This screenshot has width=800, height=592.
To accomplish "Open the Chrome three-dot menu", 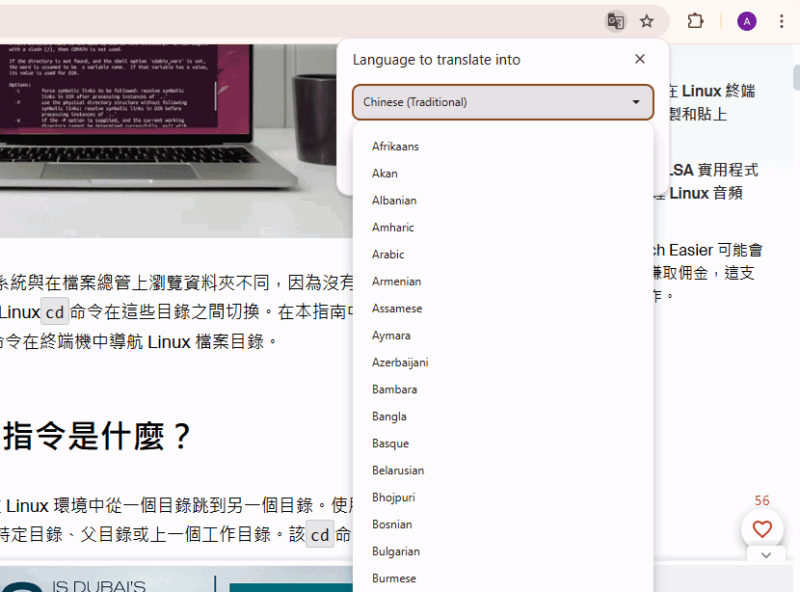I will click(x=780, y=20).
